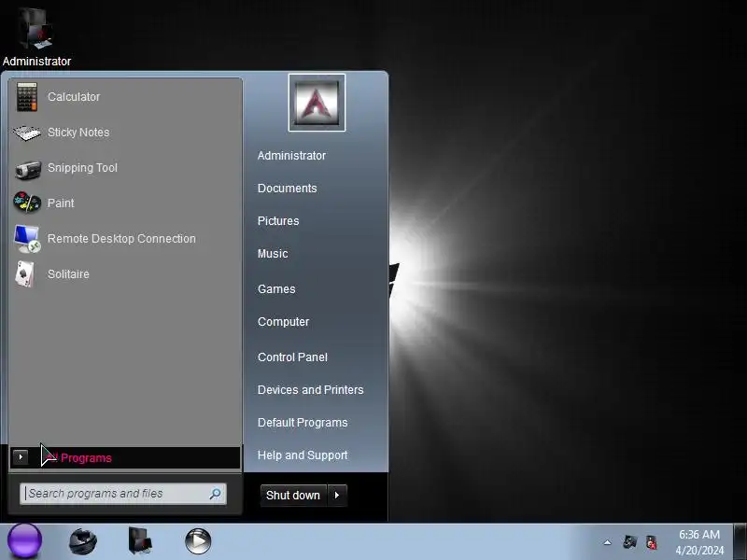Open the computer tower taskbar icon
Viewport: 747px width, 560px height.
point(139,541)
